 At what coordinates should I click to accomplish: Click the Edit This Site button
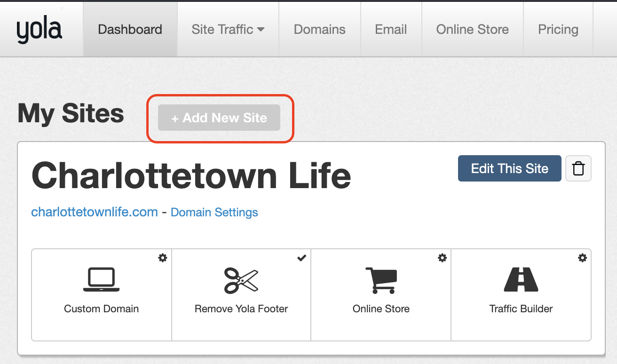click(510, 168)
